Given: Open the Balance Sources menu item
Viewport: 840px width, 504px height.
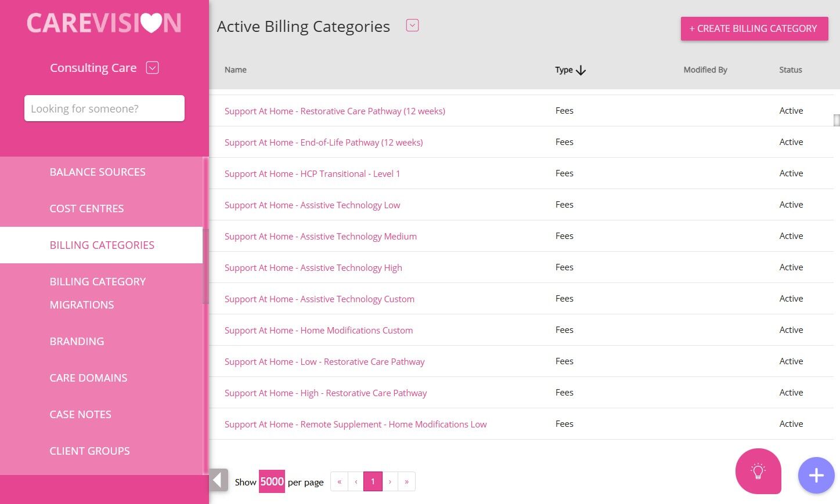Looking at the screenshot, I should pos(98,172).
